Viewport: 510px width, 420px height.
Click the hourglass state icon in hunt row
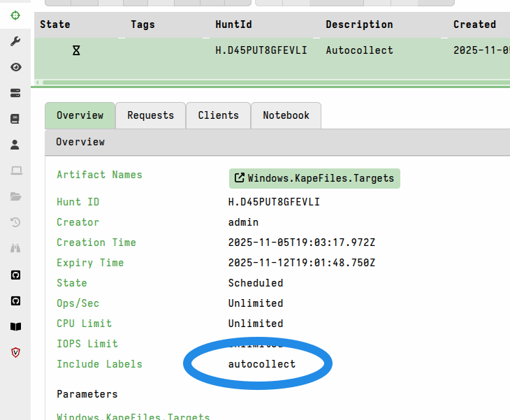click(x=76, y=50)
